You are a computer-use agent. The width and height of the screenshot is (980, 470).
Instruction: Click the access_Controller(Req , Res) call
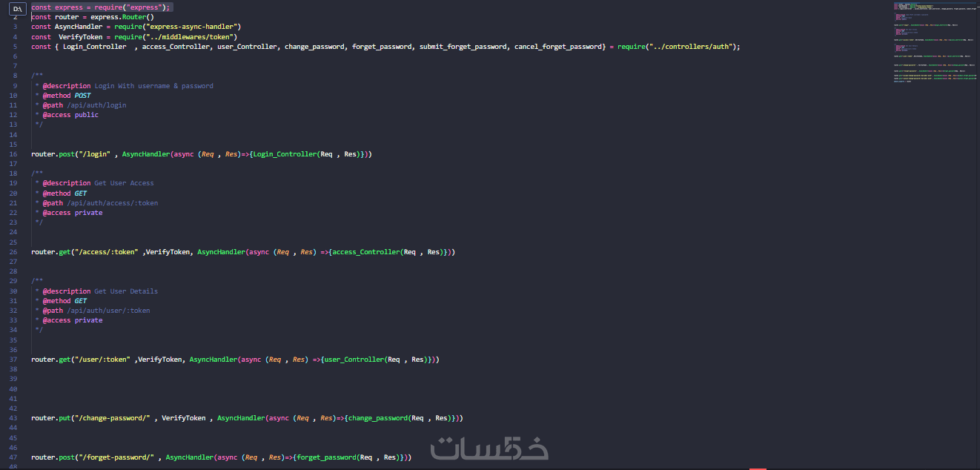click(x=388, y=252)
